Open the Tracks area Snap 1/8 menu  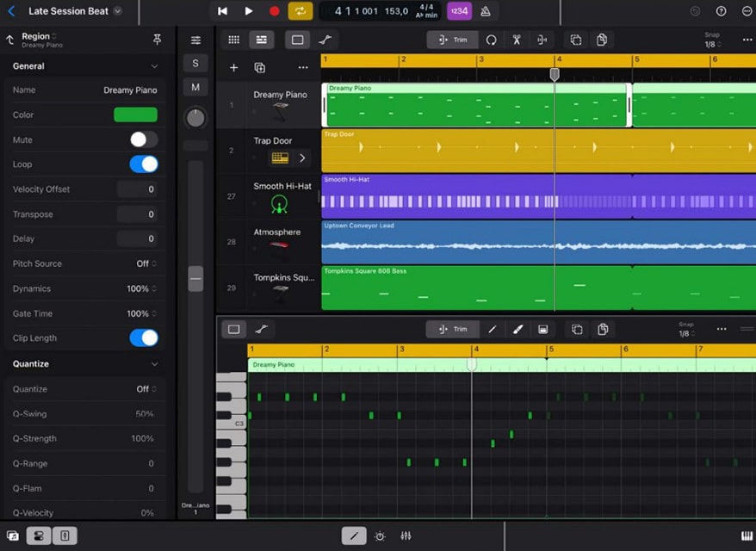point(713,40)
